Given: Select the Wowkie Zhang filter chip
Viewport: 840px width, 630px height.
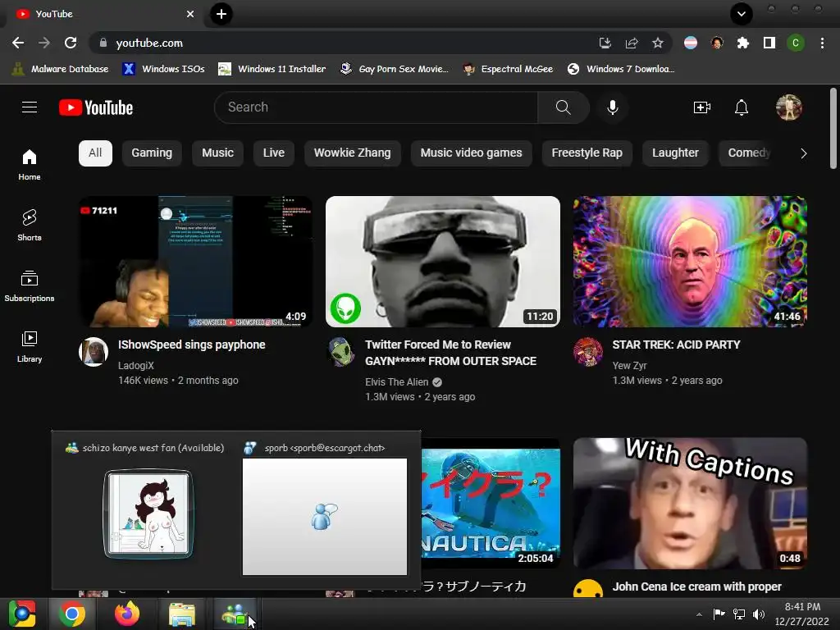Looking at the screenshot, I should pos(352,153).
